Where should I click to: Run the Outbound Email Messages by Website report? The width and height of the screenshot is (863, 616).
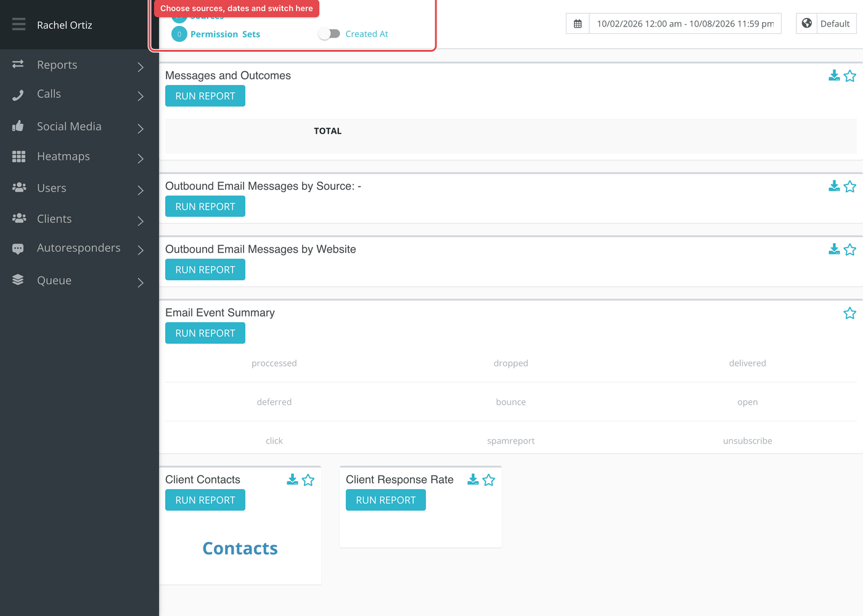point(205,270)
